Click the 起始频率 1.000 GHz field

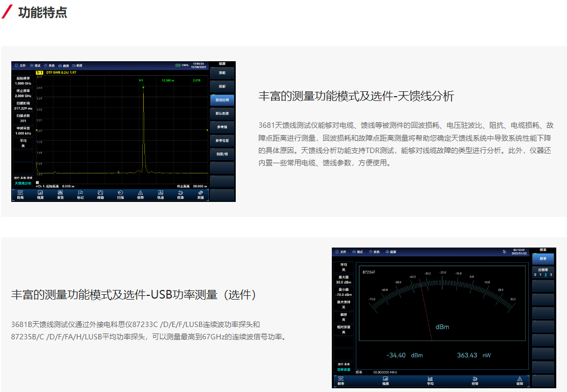pos(23,81)
